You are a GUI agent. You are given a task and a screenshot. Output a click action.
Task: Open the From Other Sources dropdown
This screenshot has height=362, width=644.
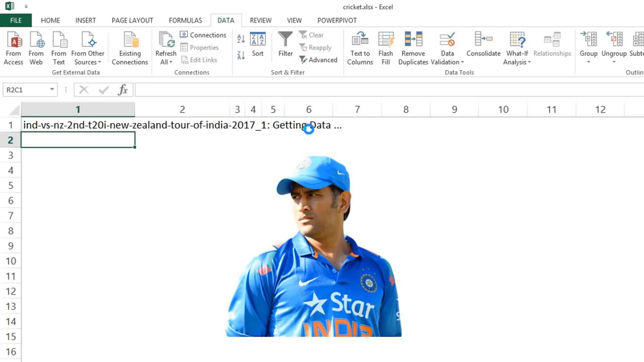point(88,48)
